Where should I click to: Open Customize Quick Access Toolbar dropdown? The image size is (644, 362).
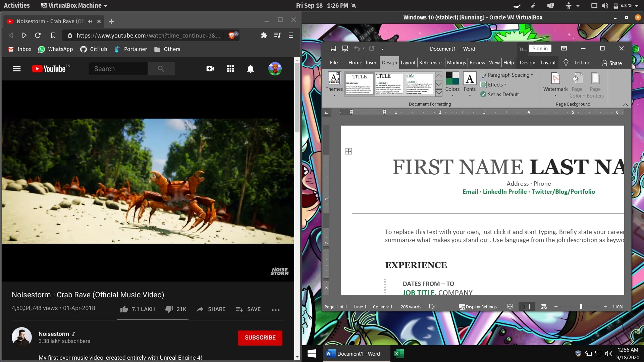(x=383, y=49)
